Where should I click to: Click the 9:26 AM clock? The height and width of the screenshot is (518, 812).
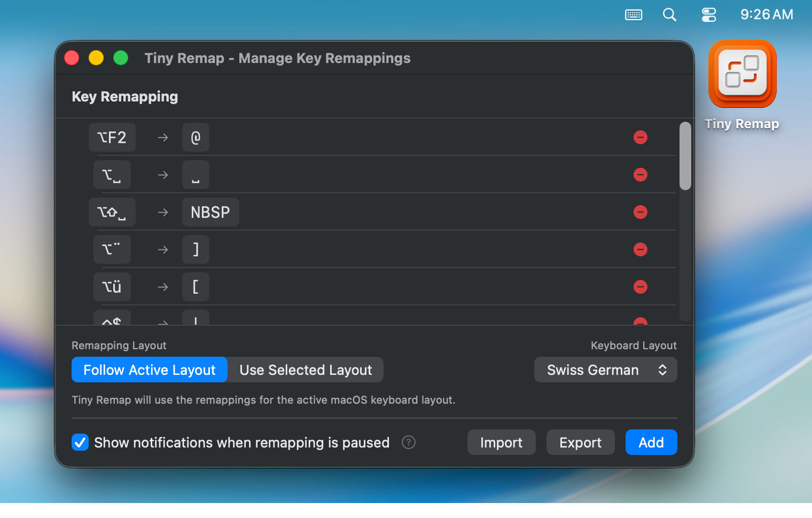point(767,14)
